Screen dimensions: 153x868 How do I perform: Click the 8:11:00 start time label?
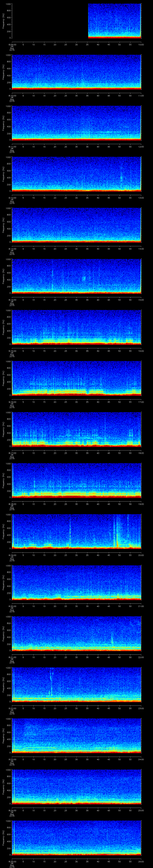click(12, 147)
